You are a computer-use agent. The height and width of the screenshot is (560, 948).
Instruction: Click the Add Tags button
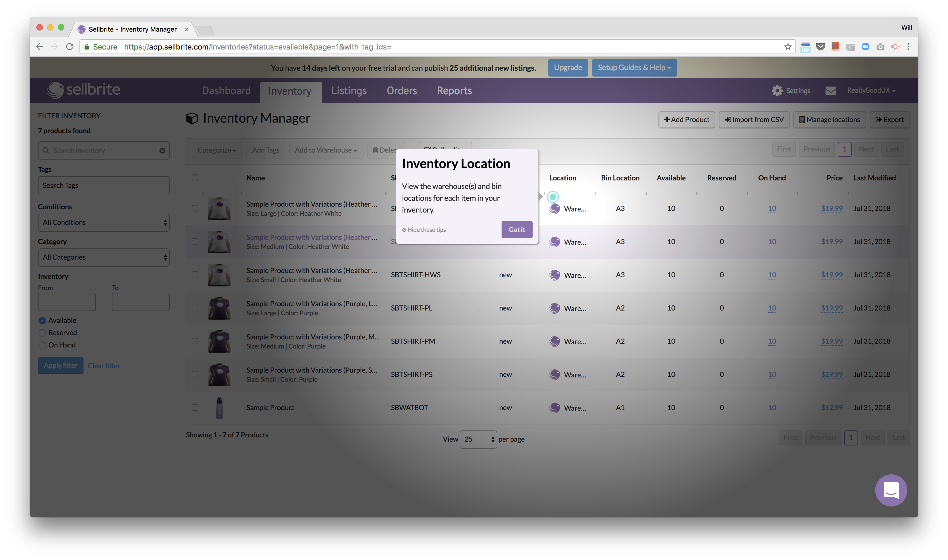coord(266,150)
